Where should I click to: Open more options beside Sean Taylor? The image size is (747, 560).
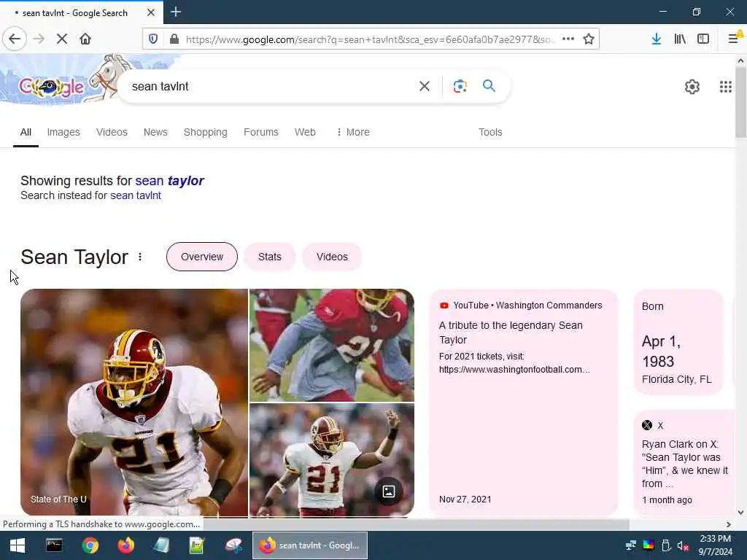(140, 257)
